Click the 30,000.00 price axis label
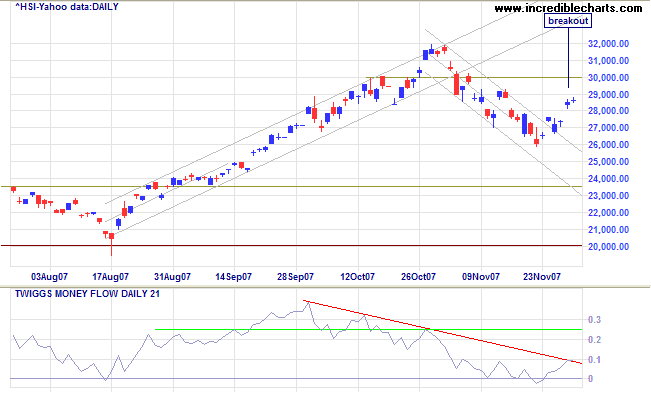The height and width of the screenshot is (395, 651). point(609,78)
